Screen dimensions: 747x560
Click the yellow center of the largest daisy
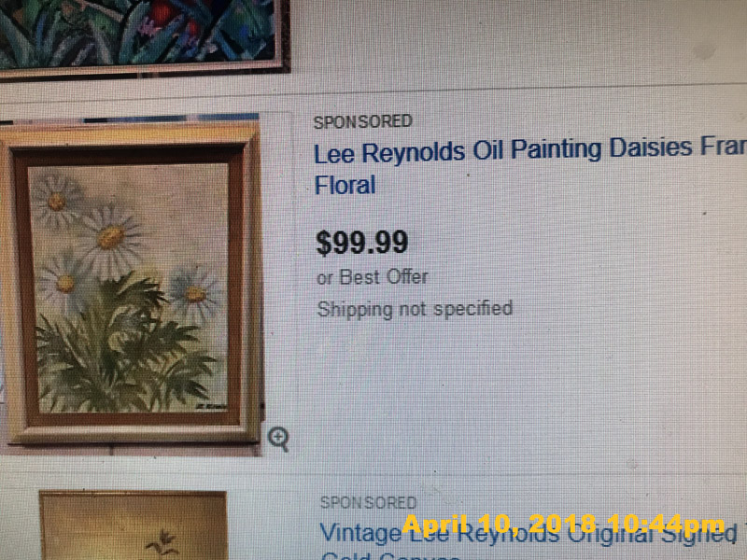point(110,237)
